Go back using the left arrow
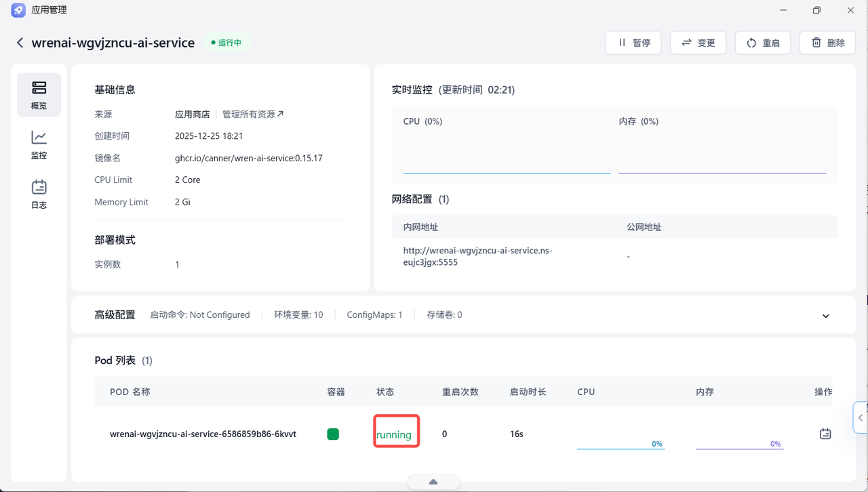868x492 pixels. click(x=20, y=43)
